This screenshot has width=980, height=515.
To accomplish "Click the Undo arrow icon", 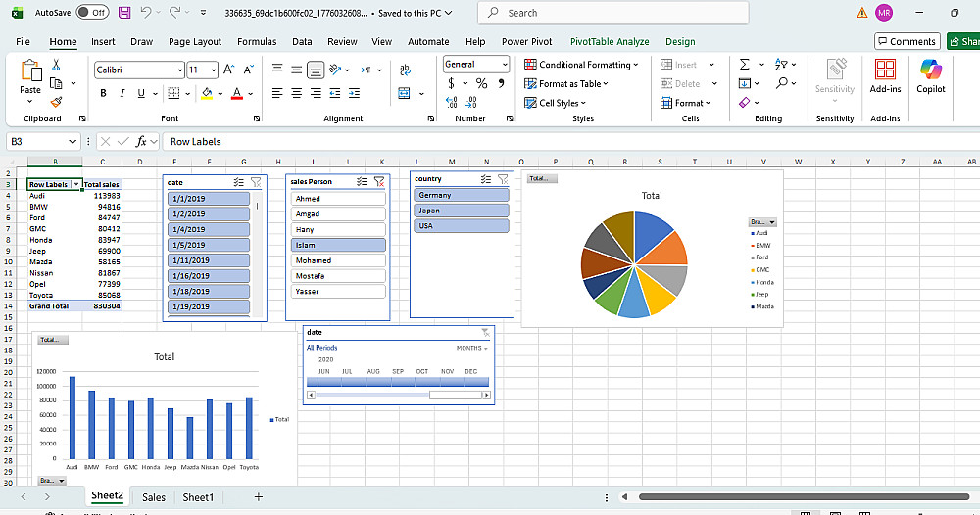I will click(x=146, y=13).
